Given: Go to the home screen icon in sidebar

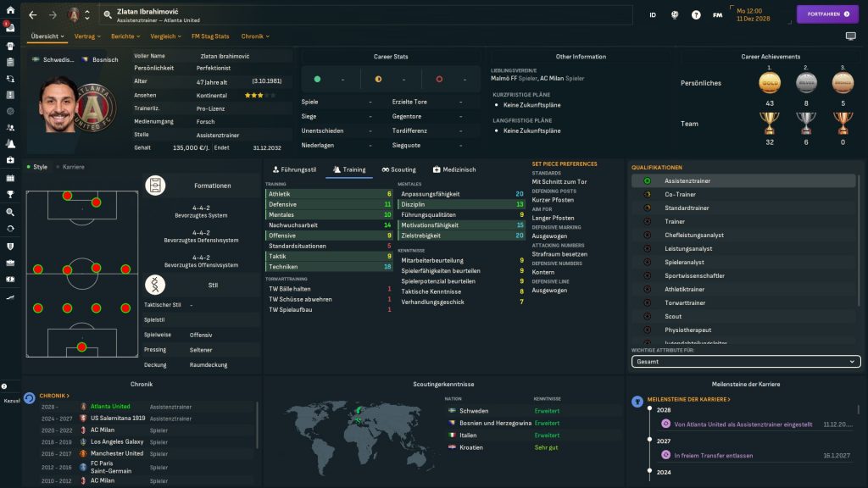Looking at the screenshot, I should (10, 12).
